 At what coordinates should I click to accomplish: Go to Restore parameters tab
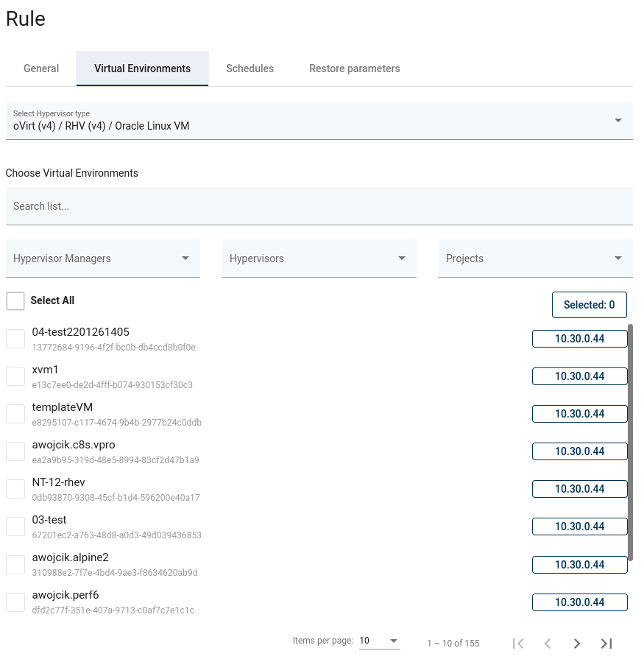click(354, 68)
